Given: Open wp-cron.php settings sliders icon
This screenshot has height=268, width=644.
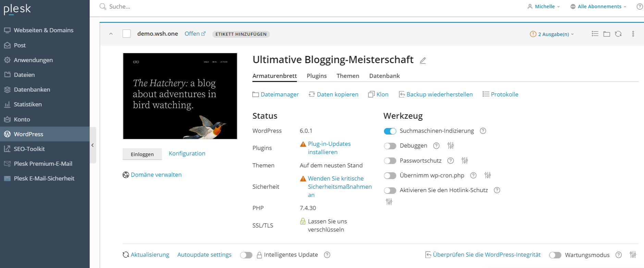Looking at the screenshot, I should pyautogui.click(x=488, y=175).
